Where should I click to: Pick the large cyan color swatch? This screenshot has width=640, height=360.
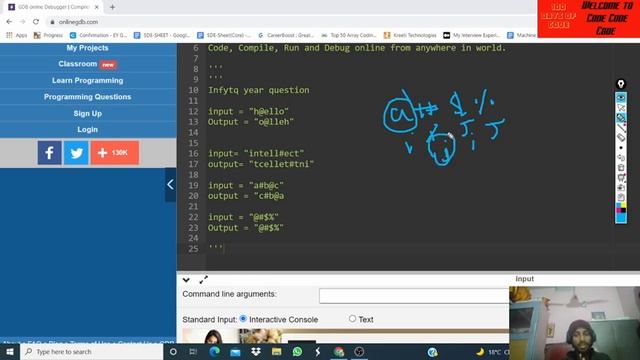(x=621, y=218)
